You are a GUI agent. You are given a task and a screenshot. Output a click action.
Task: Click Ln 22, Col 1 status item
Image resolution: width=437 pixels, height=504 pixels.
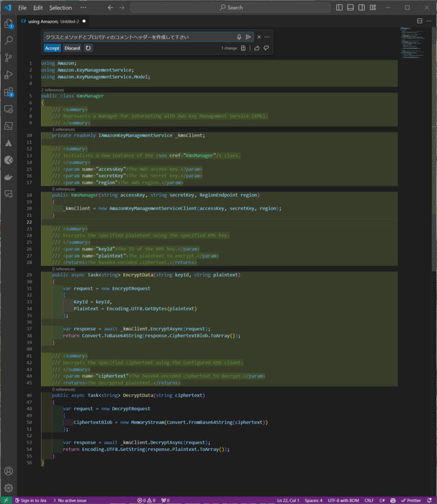(x=288, y=500)
